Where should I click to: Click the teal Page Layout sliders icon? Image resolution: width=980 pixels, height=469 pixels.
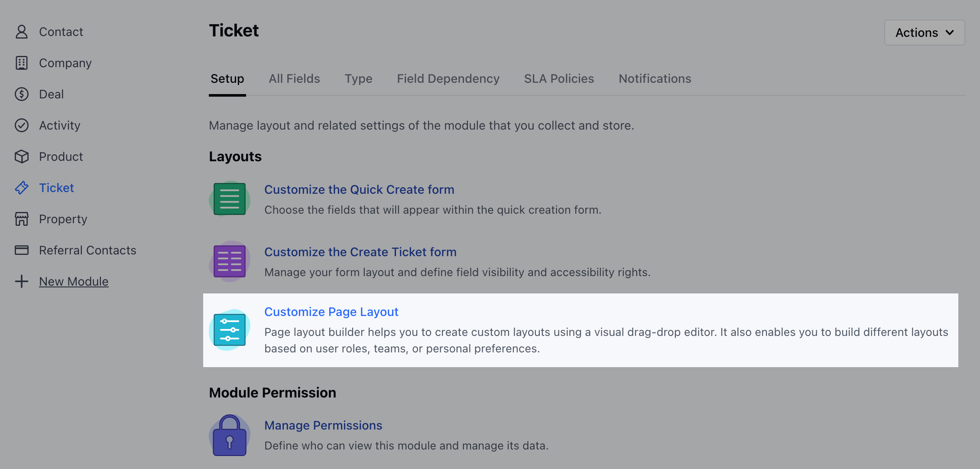(230, 330)
